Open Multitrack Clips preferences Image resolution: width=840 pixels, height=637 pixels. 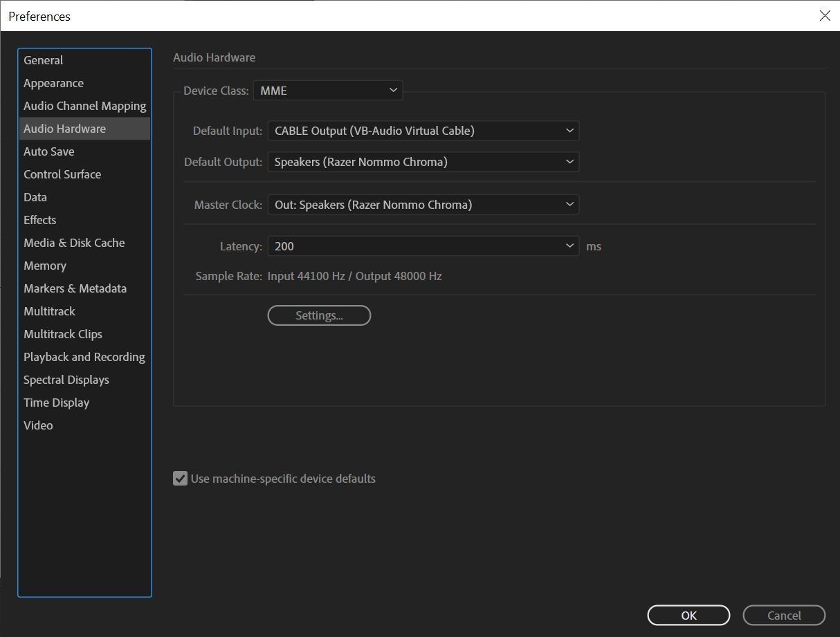(x=84, y=334)
